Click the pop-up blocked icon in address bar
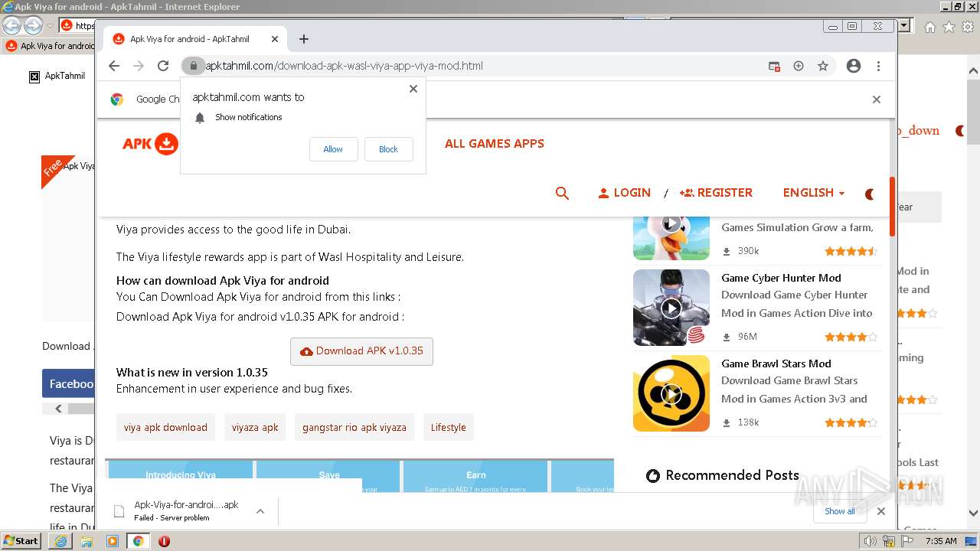The width and height of the screenshot is (980, 551). coord(774,67)
